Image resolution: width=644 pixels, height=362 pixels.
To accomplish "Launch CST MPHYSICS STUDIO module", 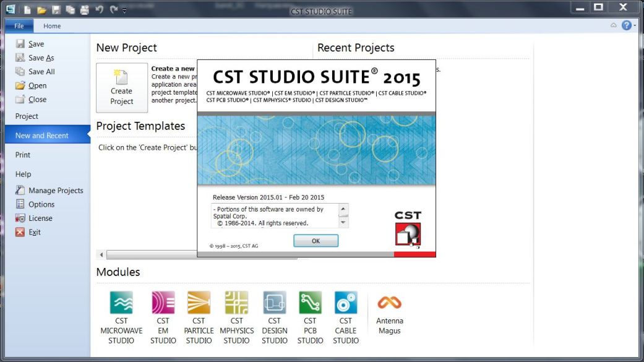I will click(236, 317).
